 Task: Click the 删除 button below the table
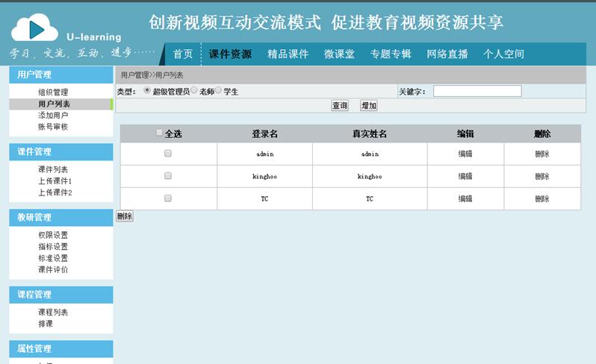point(125,216)
